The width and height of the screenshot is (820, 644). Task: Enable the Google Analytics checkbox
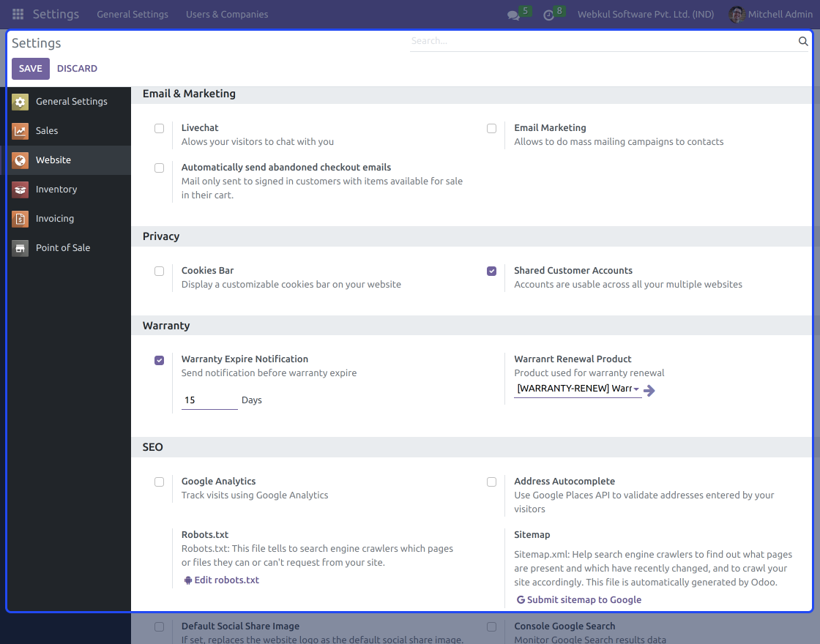click(x=160, y=482)
